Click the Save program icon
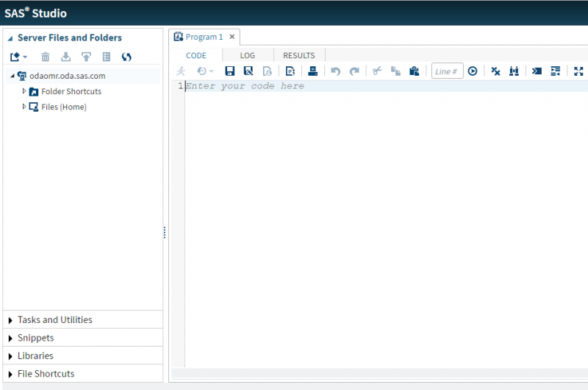Viewport: 588px width, 390px height. [229, 71]
